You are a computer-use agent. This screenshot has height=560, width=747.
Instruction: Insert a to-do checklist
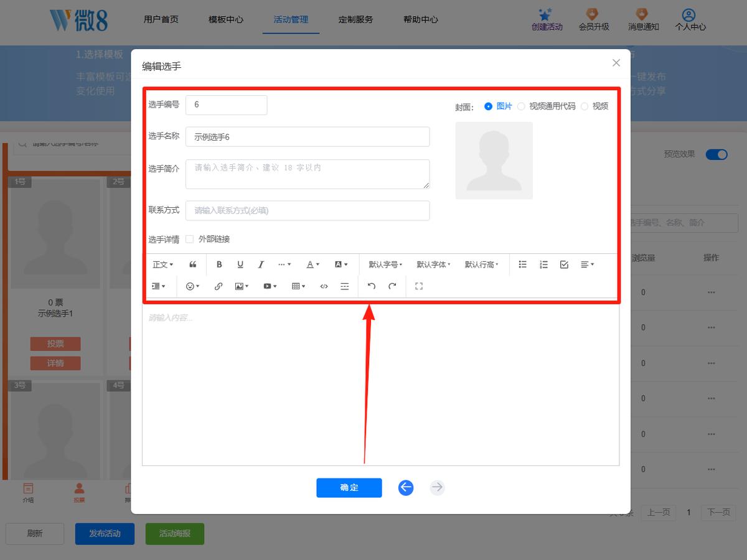[x=564, y=264]
